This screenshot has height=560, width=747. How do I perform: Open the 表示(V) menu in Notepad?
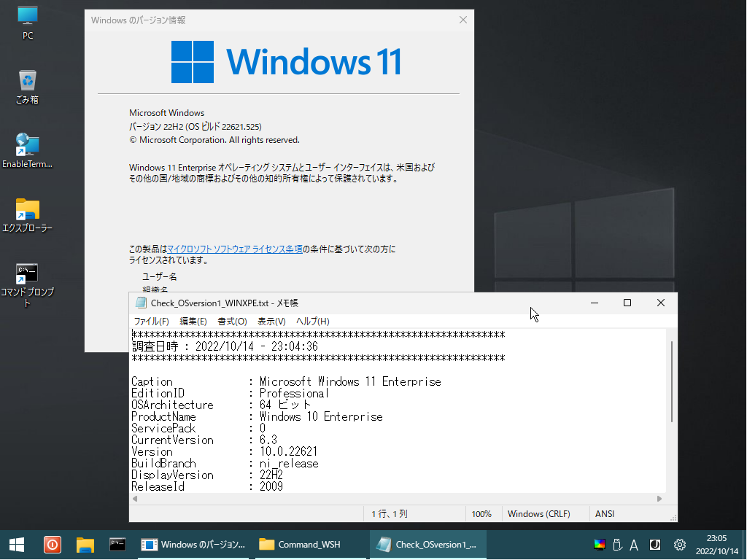(x=271, y=322)
